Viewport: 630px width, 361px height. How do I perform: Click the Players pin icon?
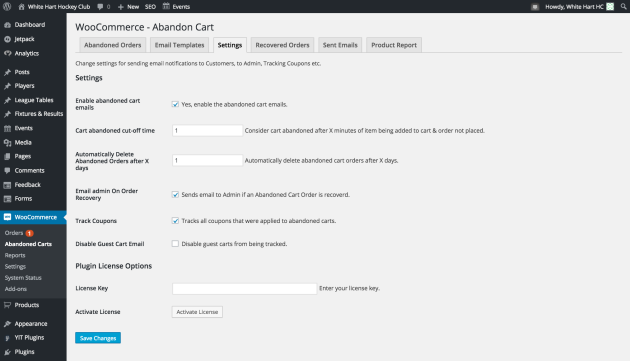(7, 86)
